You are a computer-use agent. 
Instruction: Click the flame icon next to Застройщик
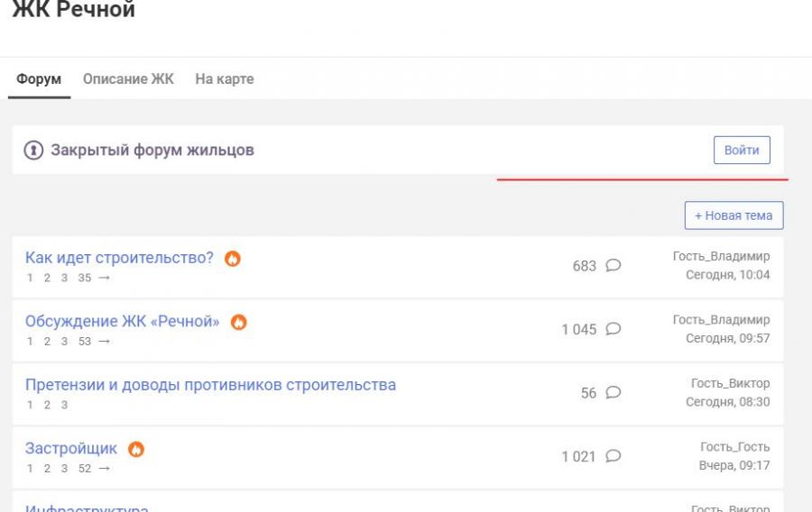pyautogui.click(x=136, y=450)
